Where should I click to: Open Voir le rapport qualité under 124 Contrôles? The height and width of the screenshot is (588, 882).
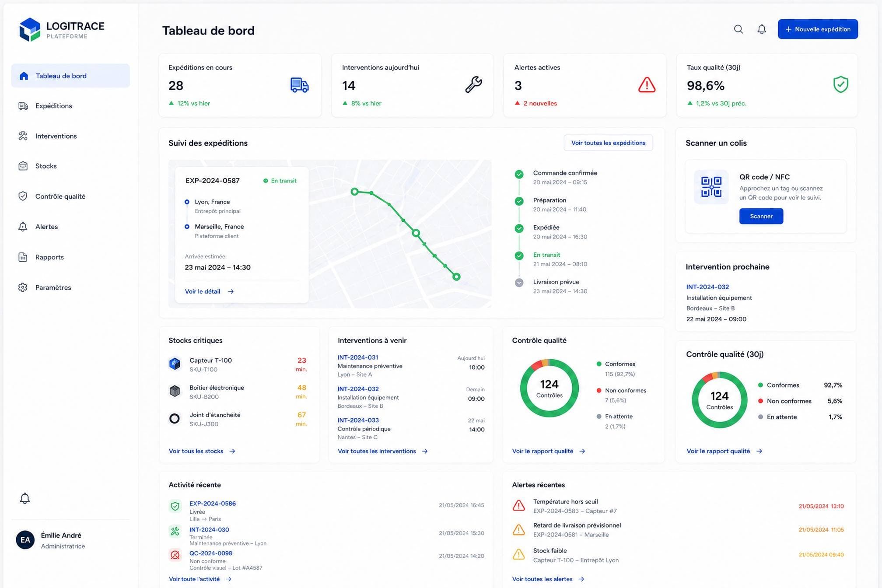click(x=549, y=451)
